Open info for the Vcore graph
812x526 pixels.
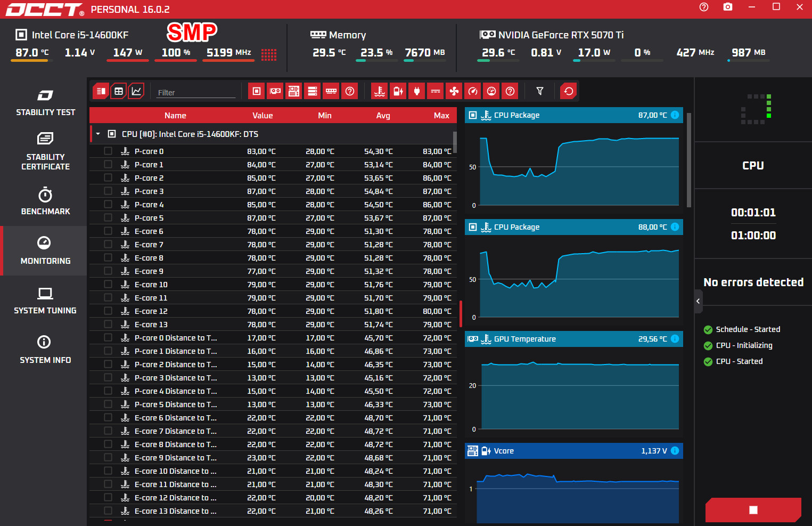(x=675, y=451)
